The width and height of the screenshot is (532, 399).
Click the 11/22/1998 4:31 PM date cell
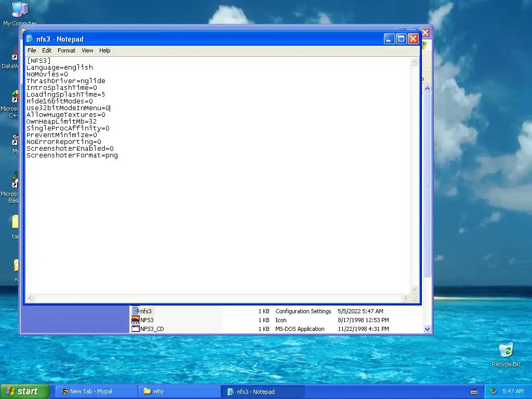pyautogui.click(x=363, y=329)
